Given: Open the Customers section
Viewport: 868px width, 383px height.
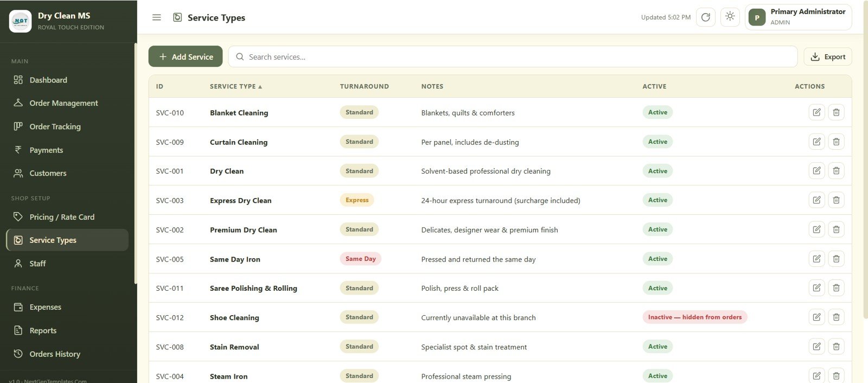Looking at the screenshot, I should pyautogui.click(x=67, y=173).
